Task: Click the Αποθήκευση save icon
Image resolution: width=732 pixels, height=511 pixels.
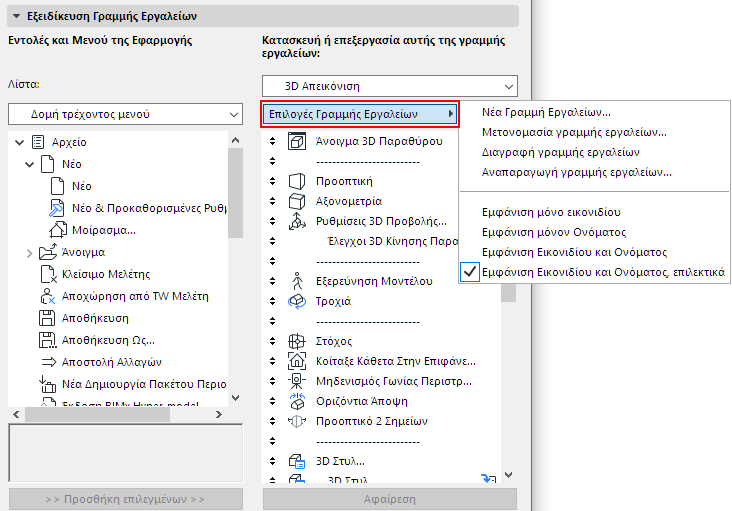Action: coord(47,318)
